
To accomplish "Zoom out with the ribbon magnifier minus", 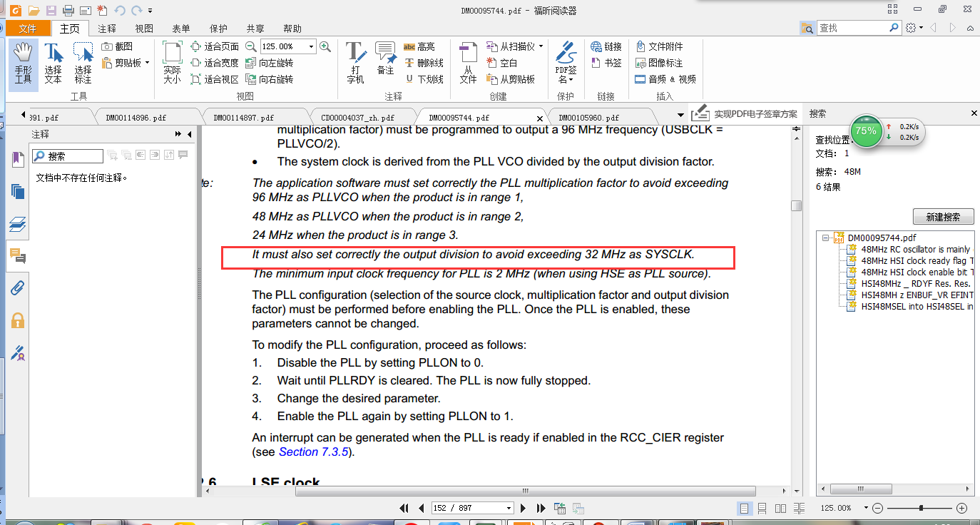I will pos(250,46).
